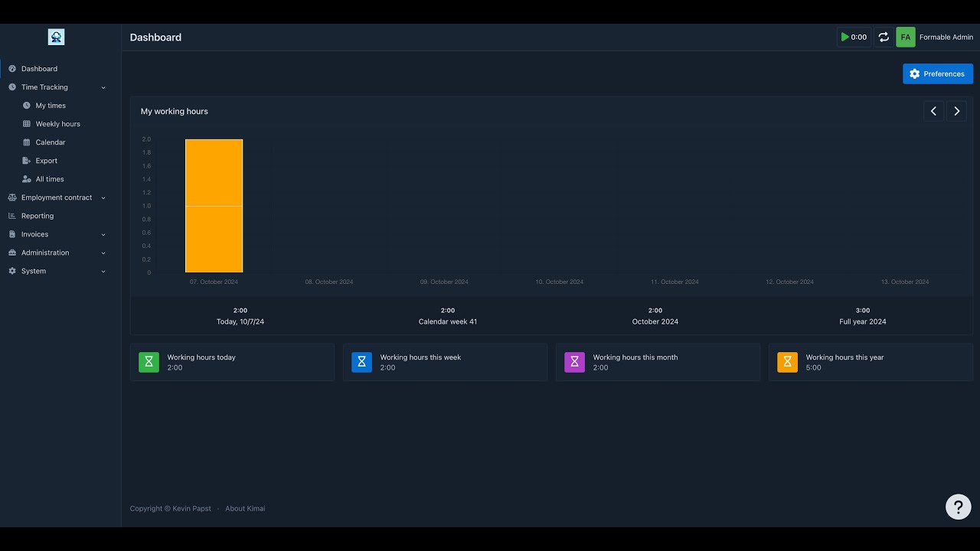Click the My times clock icon

coord(27,106)
